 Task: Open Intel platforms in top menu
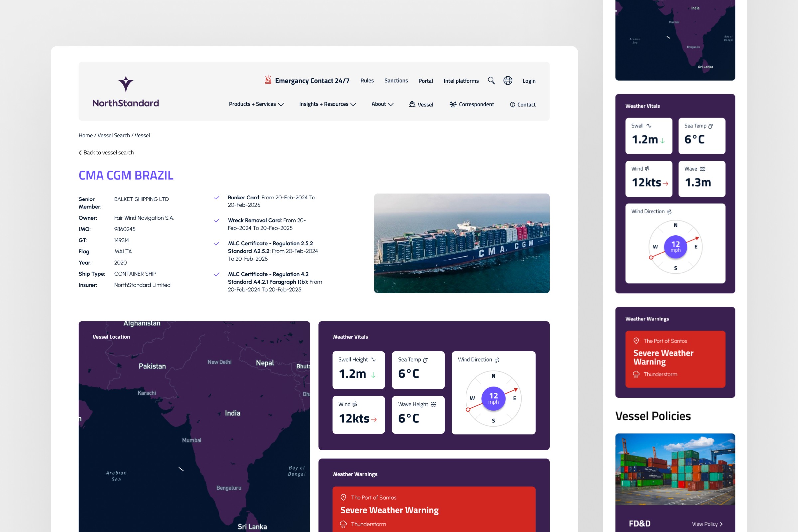click(461, 81)
